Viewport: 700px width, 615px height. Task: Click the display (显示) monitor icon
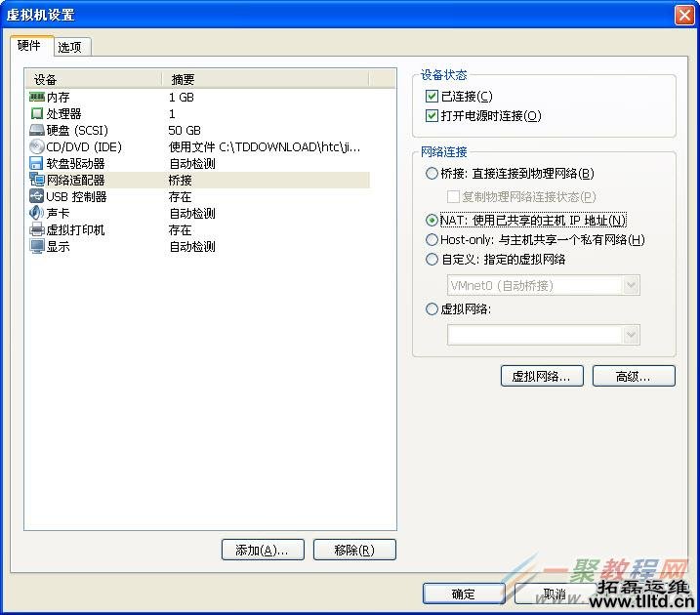click(x=36, y=246)
